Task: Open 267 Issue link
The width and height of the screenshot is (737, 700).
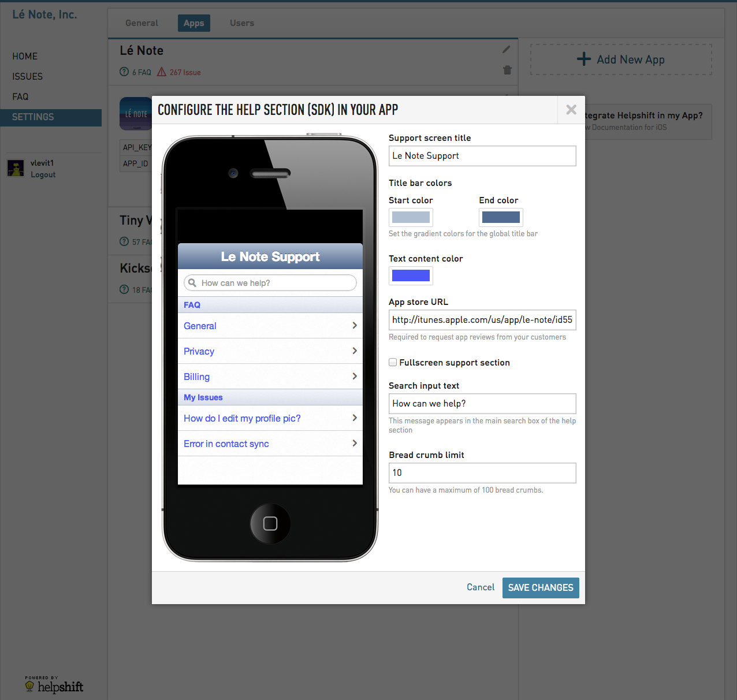Action: pos(185,72)
